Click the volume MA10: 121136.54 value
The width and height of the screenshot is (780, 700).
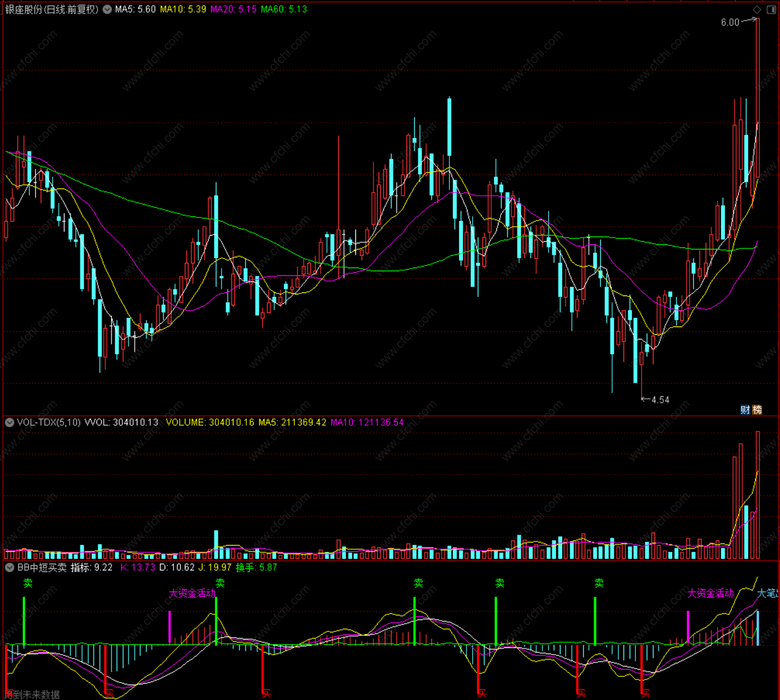pos(367,422)
